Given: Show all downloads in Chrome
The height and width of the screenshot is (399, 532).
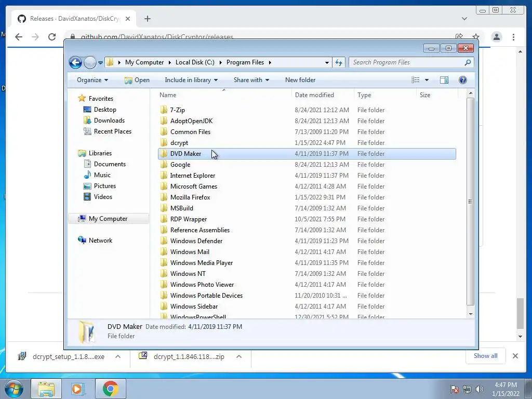Looking at the screenshot, I should 486,356.
